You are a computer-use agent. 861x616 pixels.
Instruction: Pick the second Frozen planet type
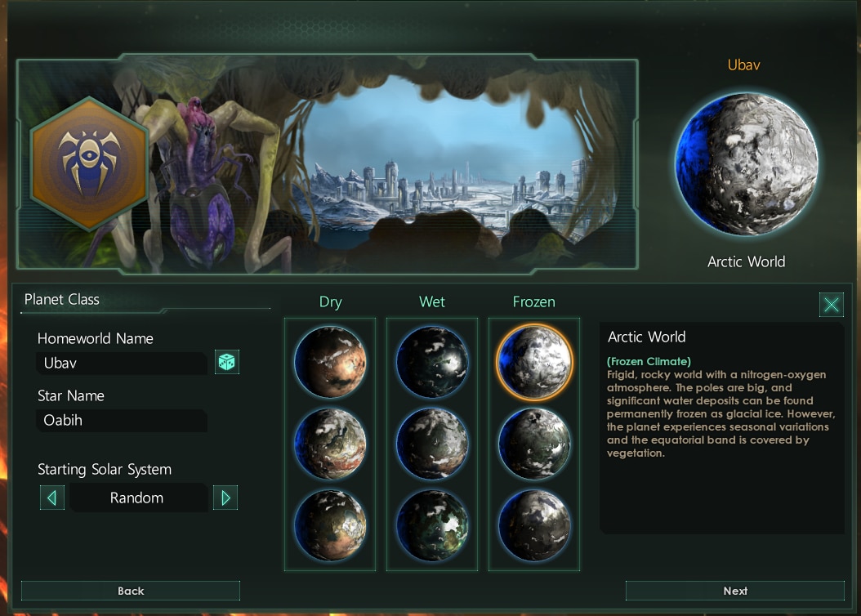coord(534,444)
